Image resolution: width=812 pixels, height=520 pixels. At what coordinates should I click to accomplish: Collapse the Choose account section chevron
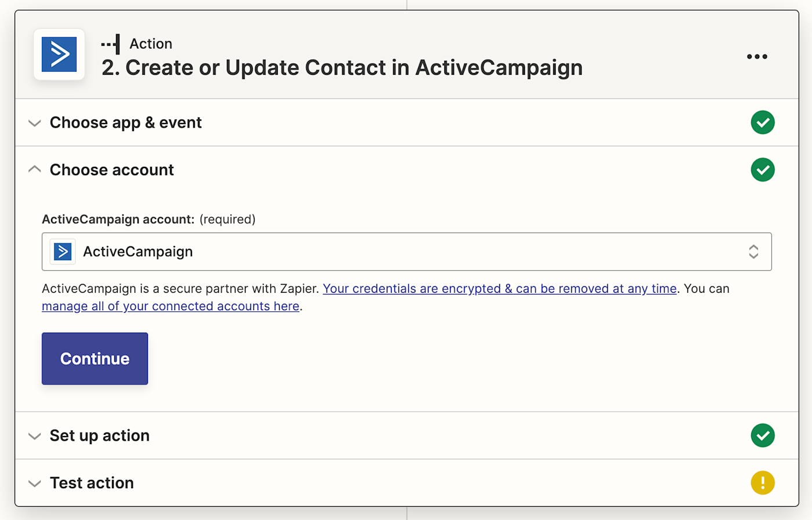click(x=35, y=169)
